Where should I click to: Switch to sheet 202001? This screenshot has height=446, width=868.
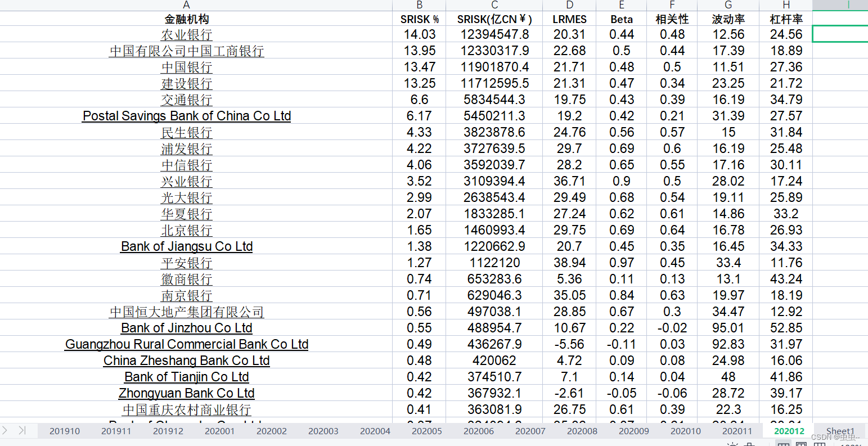220,431
